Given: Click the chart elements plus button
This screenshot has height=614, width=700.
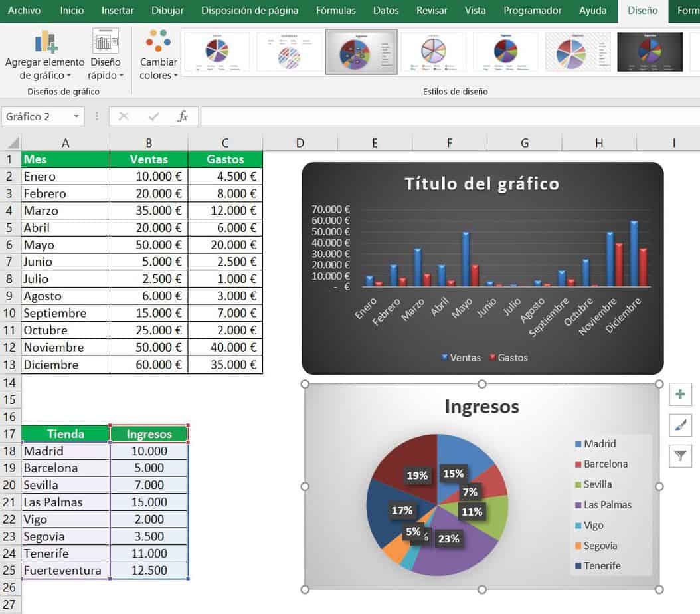Looking at the screenshot, I should [x=680, y=394].
